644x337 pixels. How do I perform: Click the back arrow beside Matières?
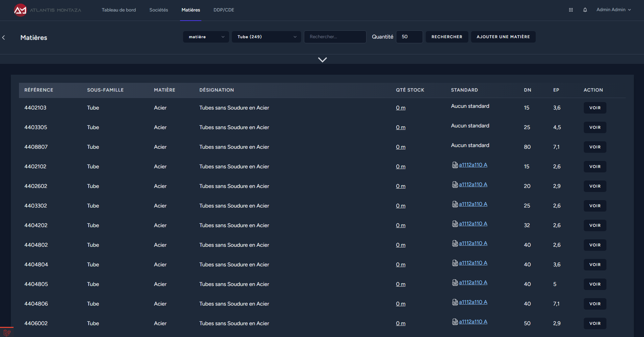tap(4, 38)
